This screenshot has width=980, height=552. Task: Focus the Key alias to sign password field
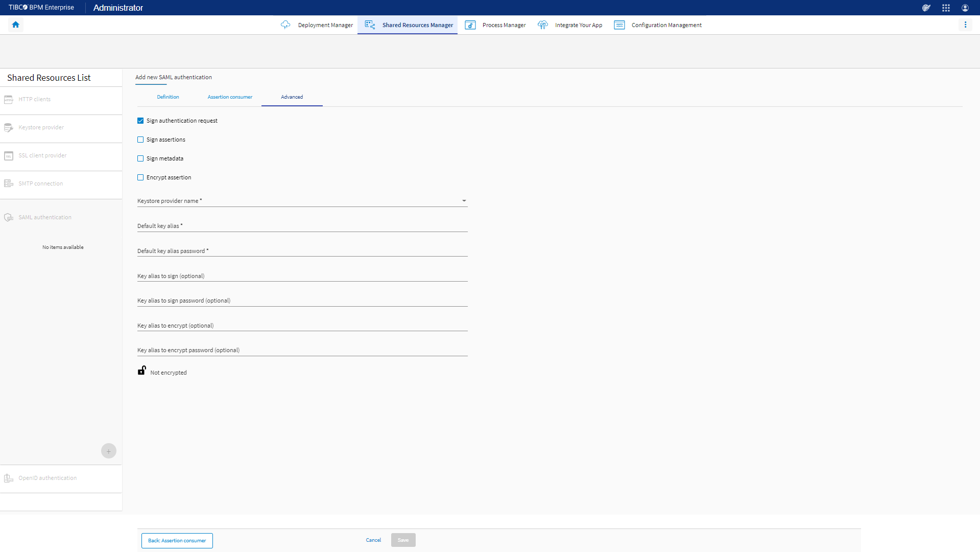(x=302, y=301)
